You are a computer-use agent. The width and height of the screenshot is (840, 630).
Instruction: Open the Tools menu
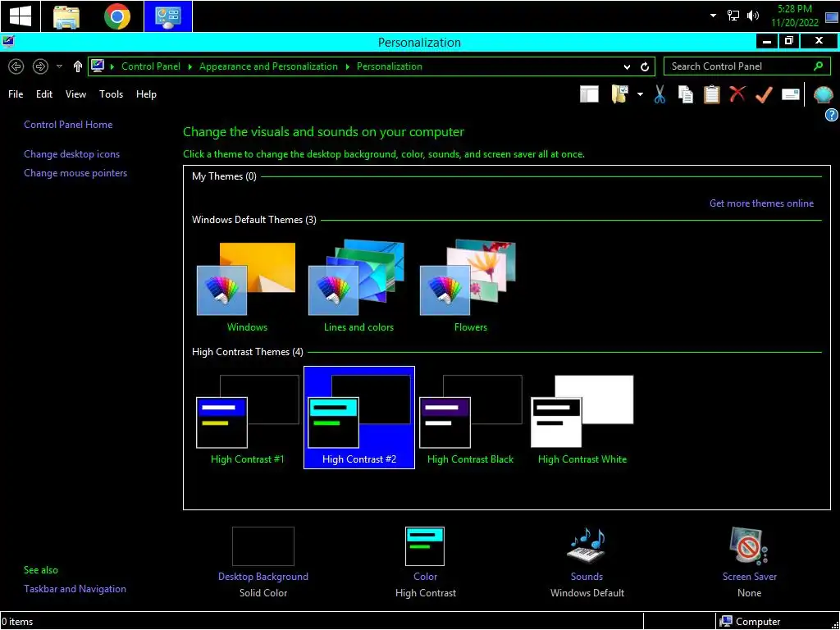click(x=111, y=94)
